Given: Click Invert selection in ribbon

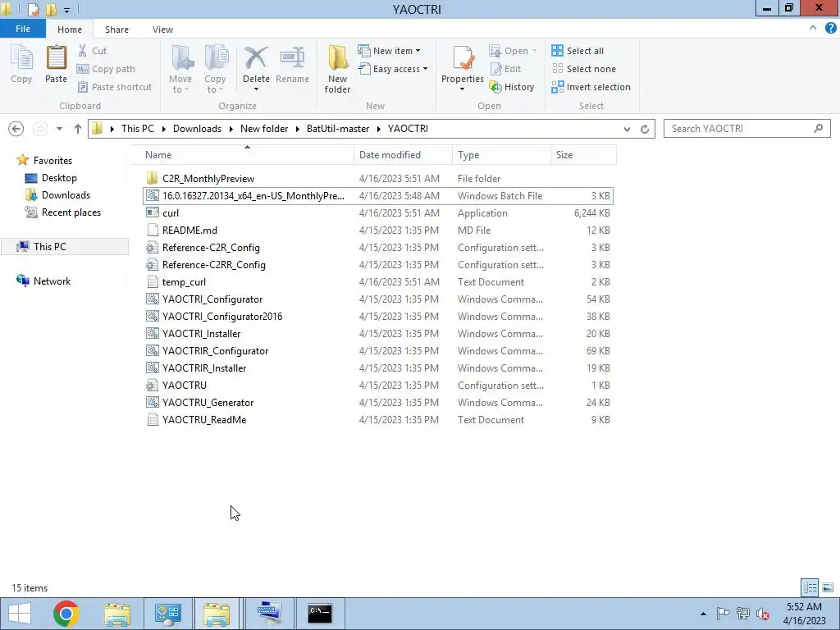Looking at the screenshot, I should [591, 87].
